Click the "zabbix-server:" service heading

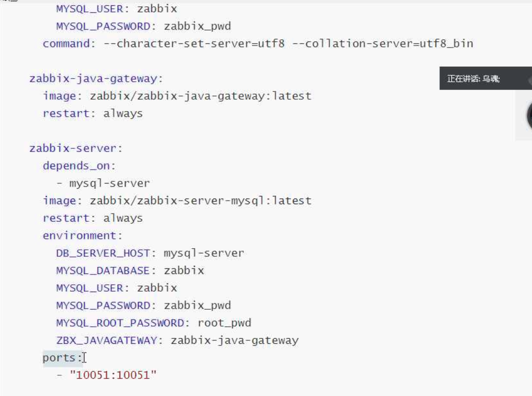(x=76, y=148)
